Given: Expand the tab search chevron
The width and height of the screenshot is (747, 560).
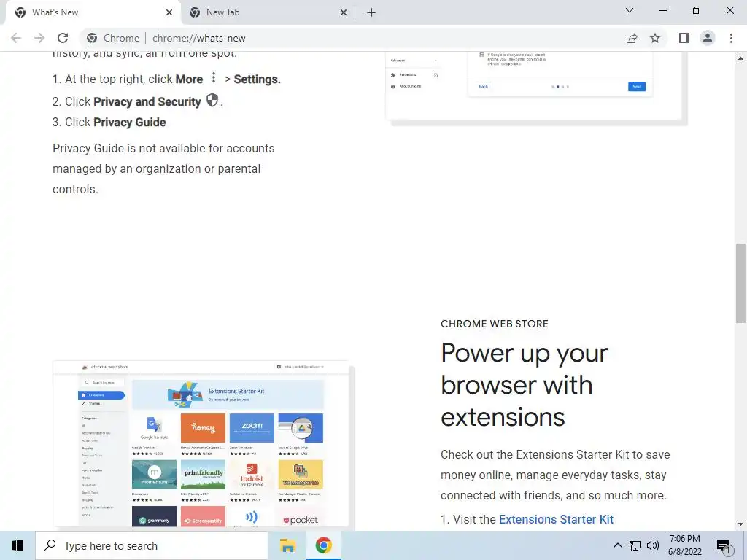Looking at the screenshot, I should [630, 10].
